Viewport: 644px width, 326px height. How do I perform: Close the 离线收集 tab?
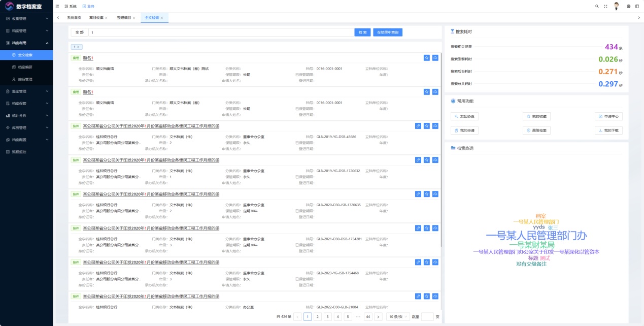pyautogui.click(x=106, y=18)
